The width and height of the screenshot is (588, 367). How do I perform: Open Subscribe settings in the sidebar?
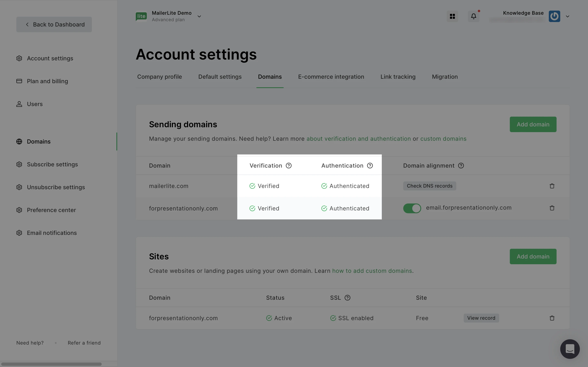coord(52,164)
